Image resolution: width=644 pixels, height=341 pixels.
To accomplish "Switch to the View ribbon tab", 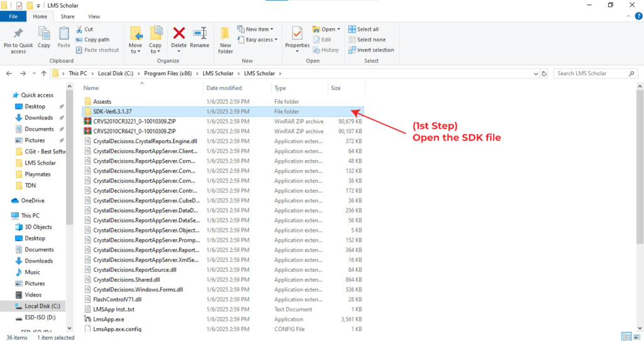I will (x=94, y=16).
